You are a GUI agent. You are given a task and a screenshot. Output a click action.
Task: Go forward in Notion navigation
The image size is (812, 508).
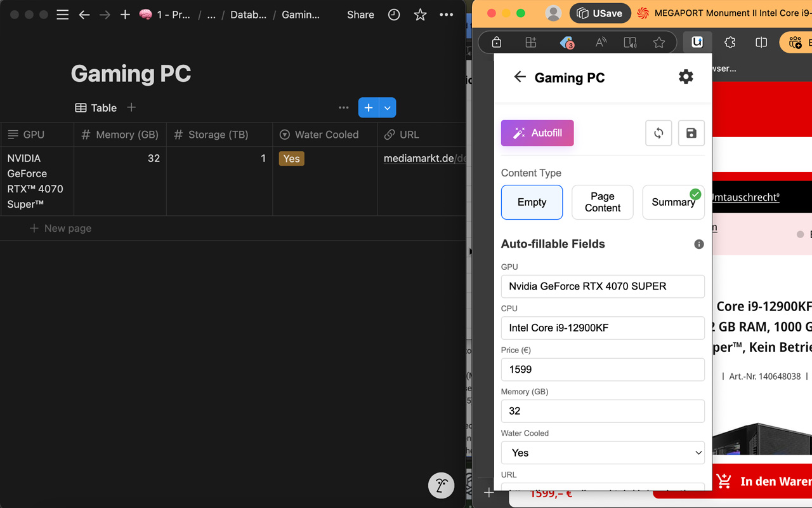click(x=105, y=15)
